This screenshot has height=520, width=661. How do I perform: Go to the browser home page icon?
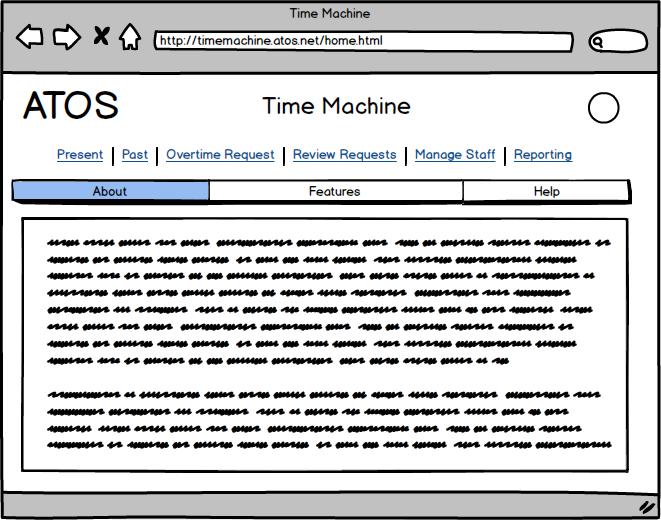[x=129, y=38]
